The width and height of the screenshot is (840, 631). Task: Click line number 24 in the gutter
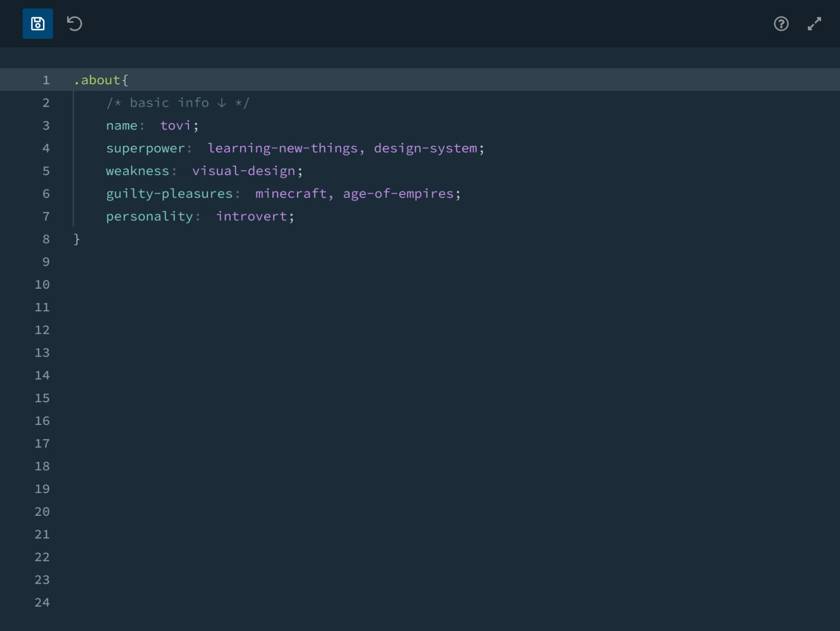pos(42,603)
